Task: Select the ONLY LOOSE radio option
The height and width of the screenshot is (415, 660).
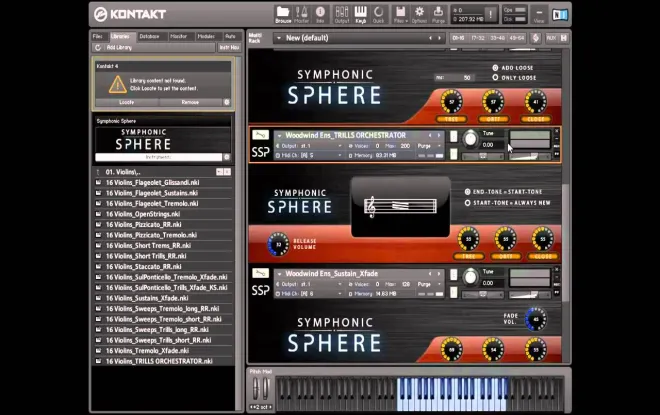Action: point(495,77)
